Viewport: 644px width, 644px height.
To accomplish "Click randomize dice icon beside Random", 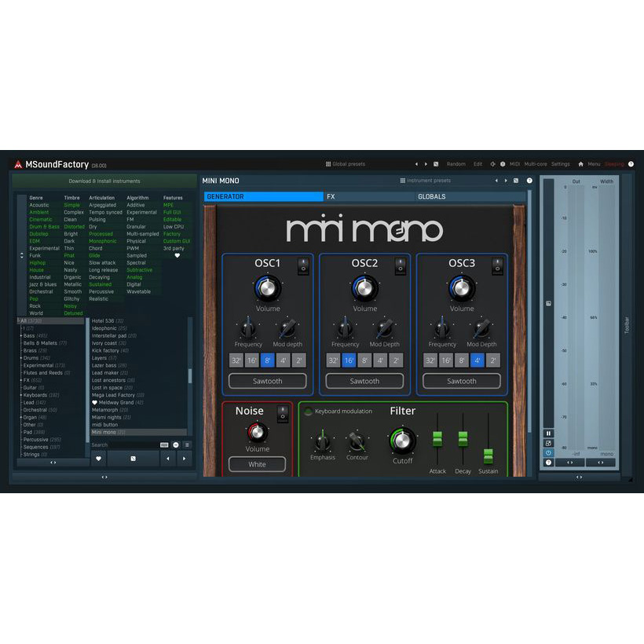I will coord(436,164).
